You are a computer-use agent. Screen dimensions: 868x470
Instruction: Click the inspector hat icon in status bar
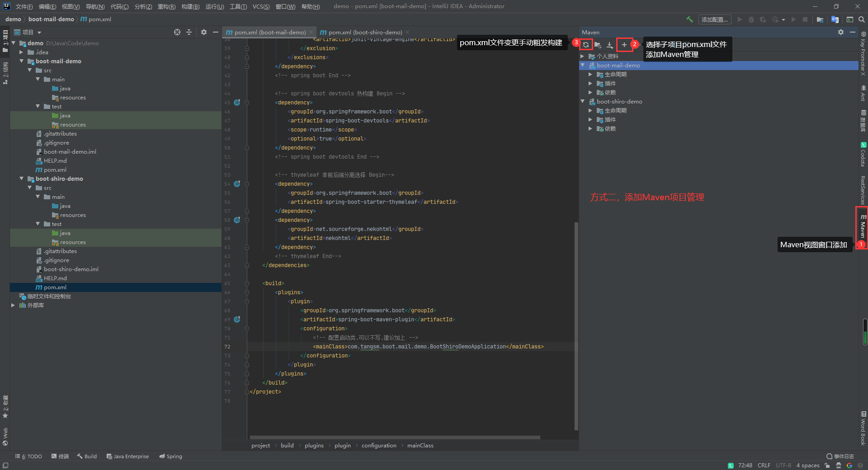click(839, 465)
